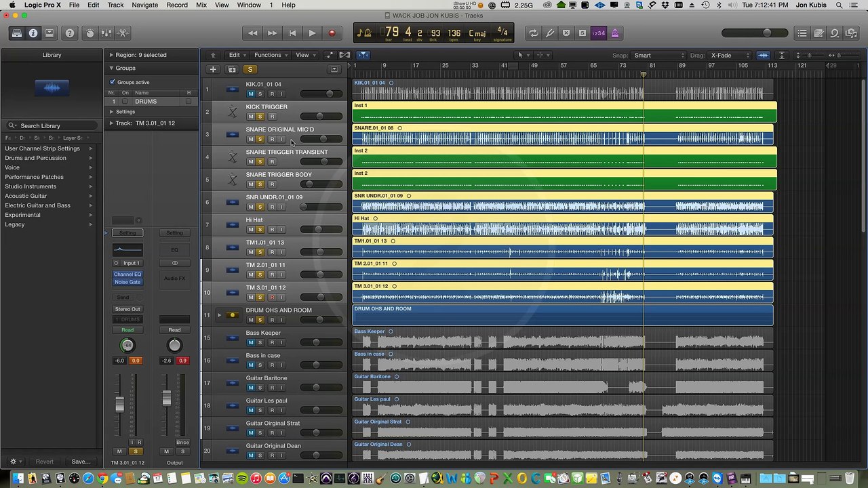Record-enable the Hi Hat track

click(272, 230)
